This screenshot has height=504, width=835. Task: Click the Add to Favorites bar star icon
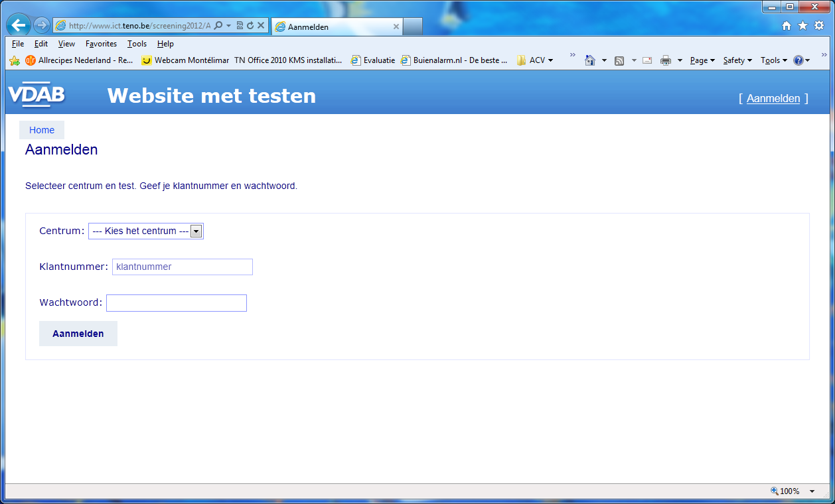[15, 60]
